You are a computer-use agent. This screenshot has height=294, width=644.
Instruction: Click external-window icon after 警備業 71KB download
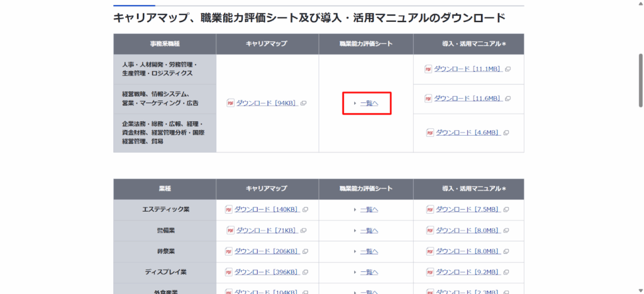click(x=303, y=231)
